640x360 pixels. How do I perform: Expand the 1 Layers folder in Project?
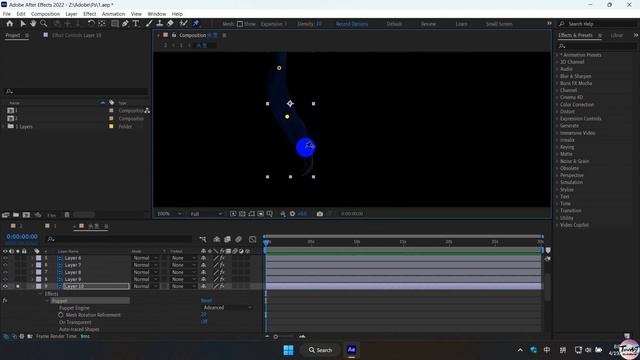(4, 127)
